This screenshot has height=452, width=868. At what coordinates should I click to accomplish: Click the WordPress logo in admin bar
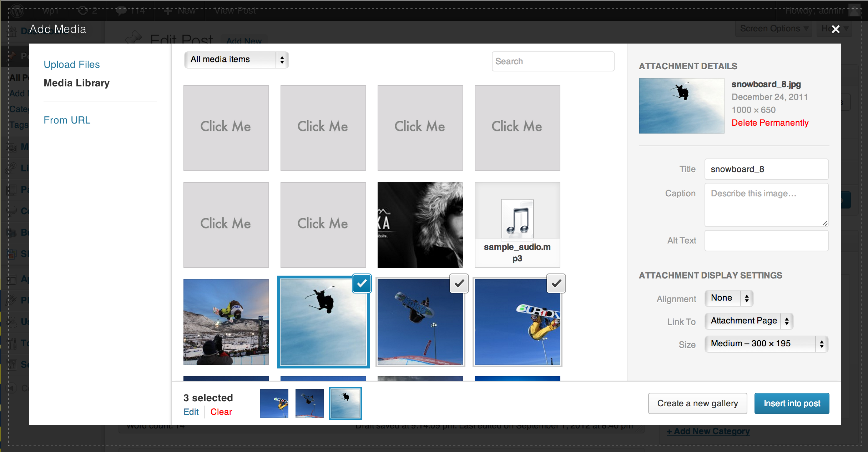17,11
